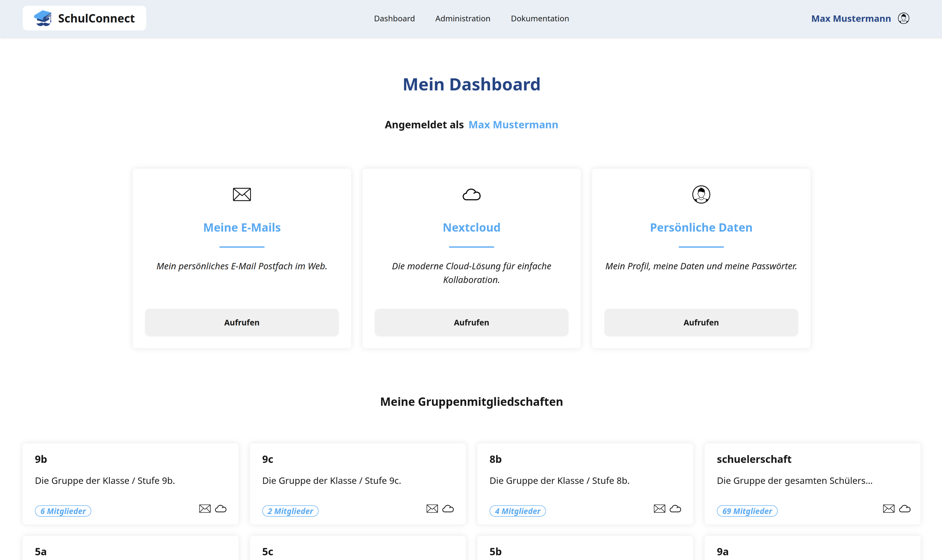Click 'Mein Profil, meine Daten und meine Passwörter.'

point(701,266)
